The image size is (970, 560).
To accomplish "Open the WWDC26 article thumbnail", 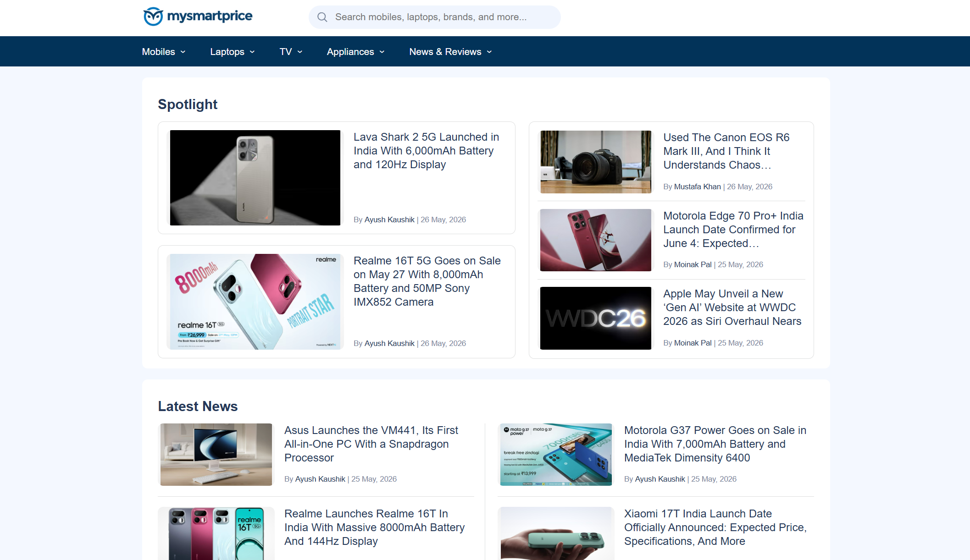I will coord(595,318).
